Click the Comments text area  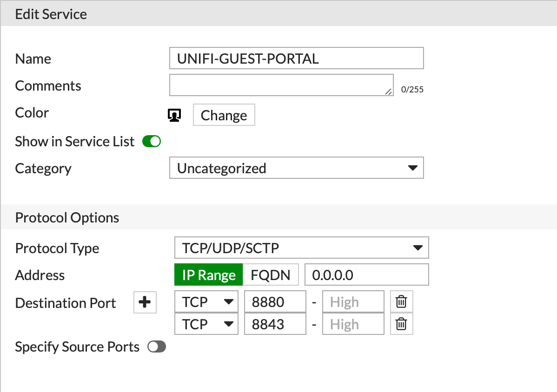(x=281, y=85)
